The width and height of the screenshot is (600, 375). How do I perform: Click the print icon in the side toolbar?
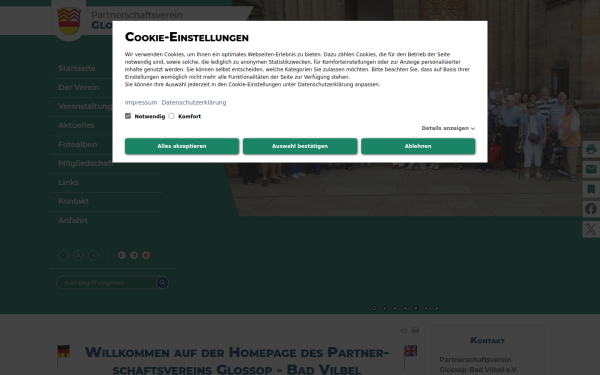(591, 149)
